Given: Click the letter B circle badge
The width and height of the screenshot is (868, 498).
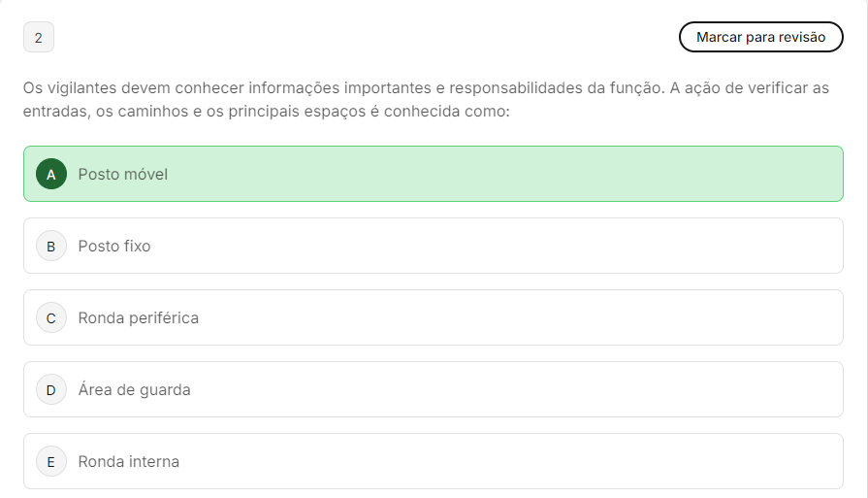Looking at the screenshot, I should [51, 246].
